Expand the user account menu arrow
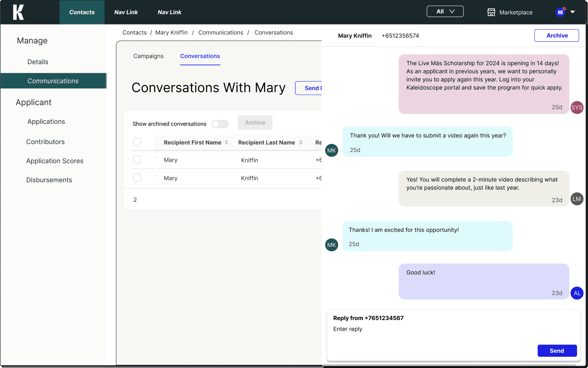This screenshot has width=588, height=368. tap(573, 12)
